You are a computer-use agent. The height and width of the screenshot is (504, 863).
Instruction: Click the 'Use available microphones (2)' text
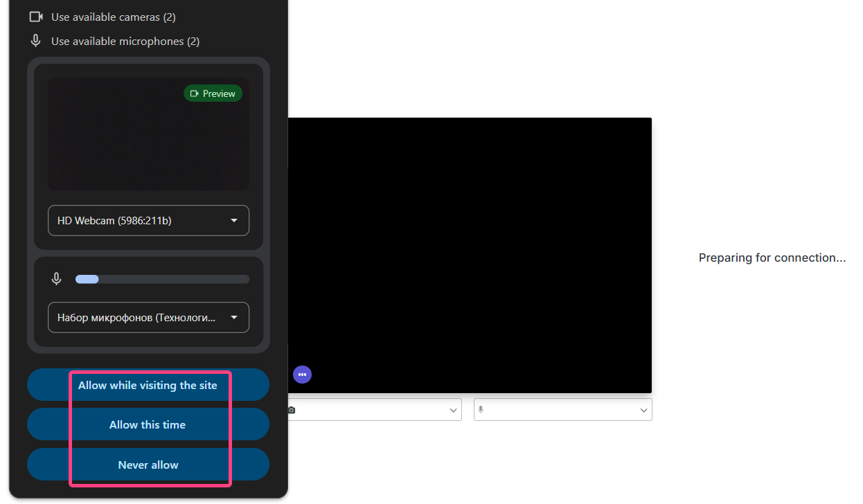pos(125,42)
